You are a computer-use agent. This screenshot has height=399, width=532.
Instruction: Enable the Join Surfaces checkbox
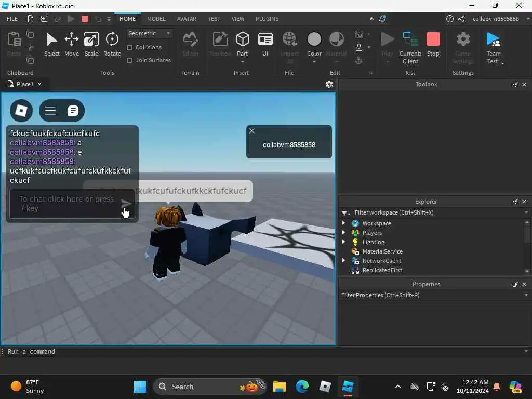click(x=129, y=60)
